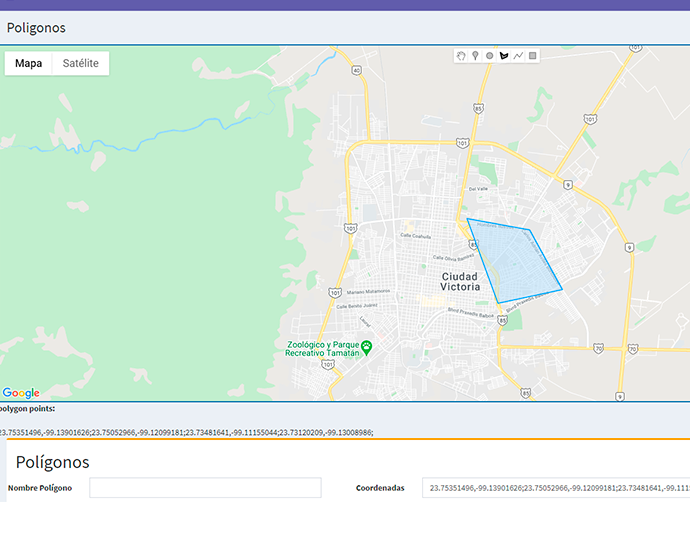Click the Mariano Matamoros street label

(366, 291)
